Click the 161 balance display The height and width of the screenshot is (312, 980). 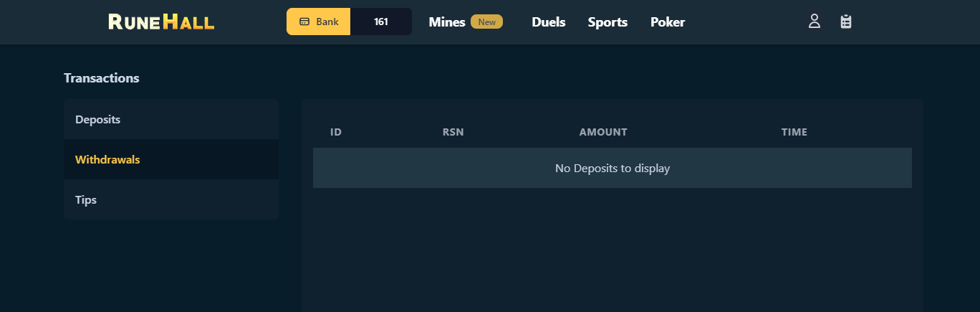coord(381,22)
